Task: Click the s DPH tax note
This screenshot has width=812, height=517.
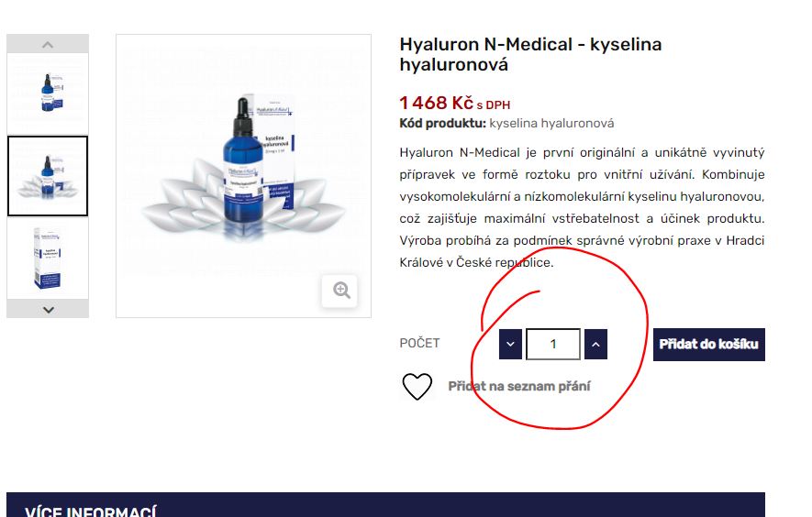Action: tap(493, 105)
